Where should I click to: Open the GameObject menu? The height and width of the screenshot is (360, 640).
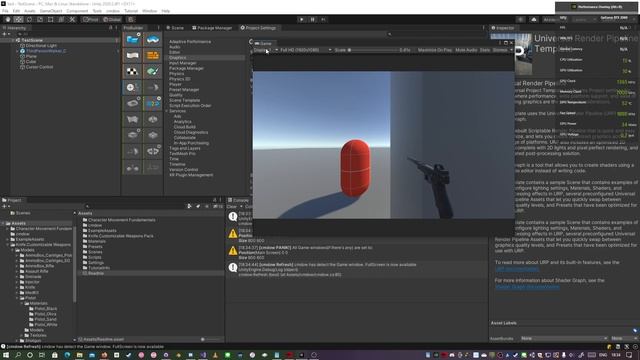[x=51, y=11]
